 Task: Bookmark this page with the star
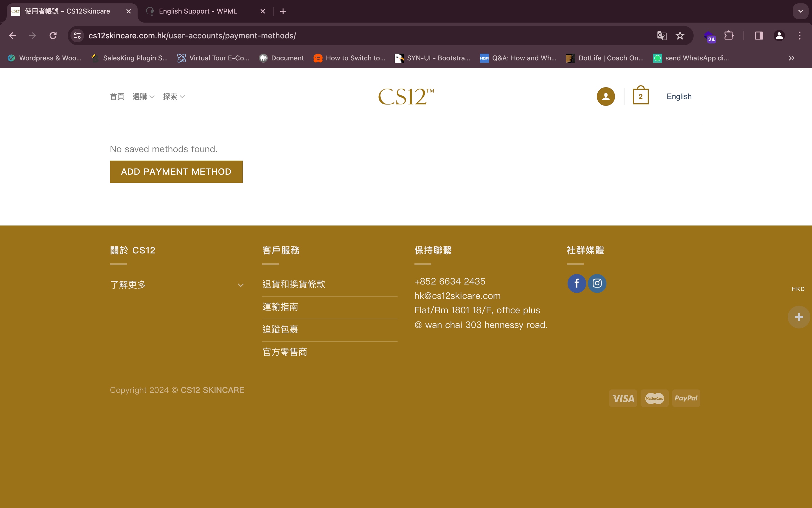click(680, 36)
